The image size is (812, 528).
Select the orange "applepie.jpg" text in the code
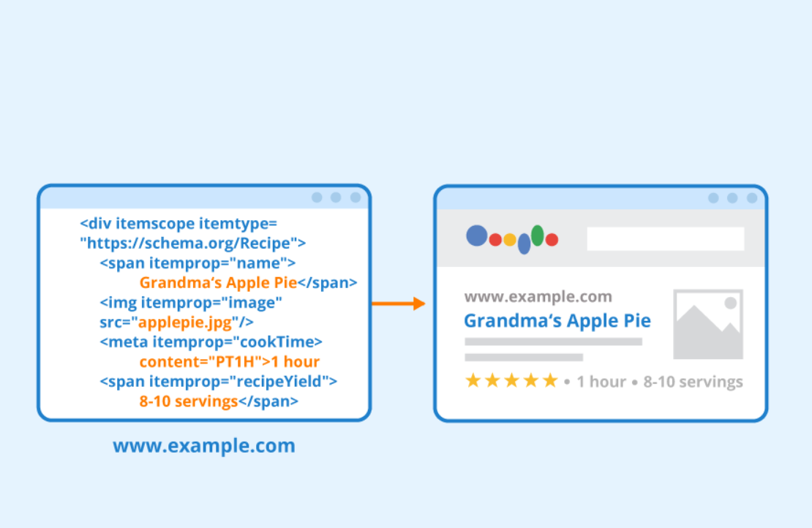click(x=185, y=323)
